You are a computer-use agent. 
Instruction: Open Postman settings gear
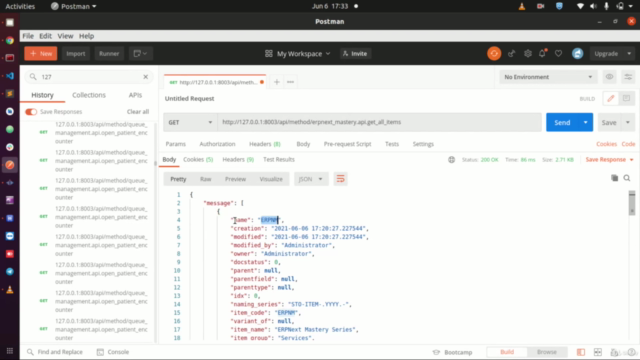click(528, 53)
